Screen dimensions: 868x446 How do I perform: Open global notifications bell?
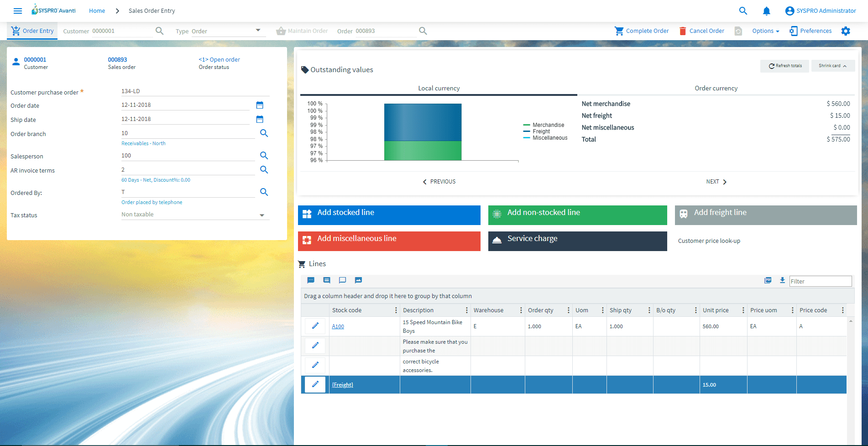[767, 10]
